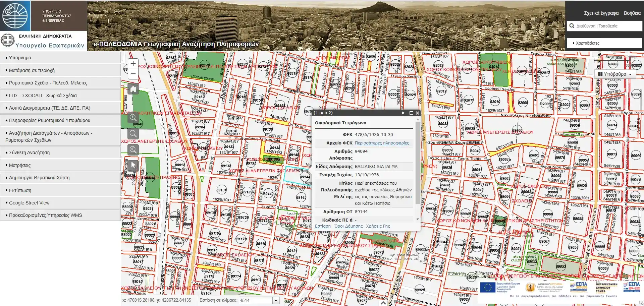Click the block label 89053 on map
The width and height of the screenshot is (644, 306).
[x=561, y=266]
